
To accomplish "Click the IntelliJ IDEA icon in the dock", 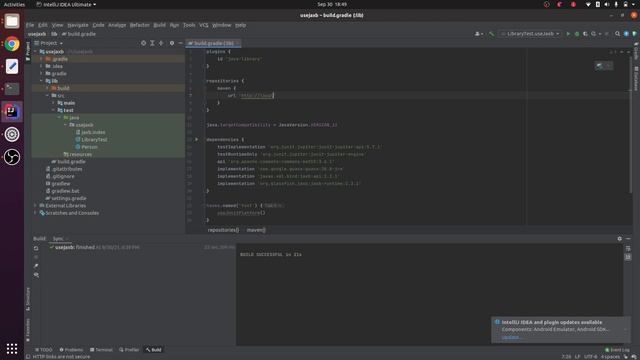I will tap(12, 111).
